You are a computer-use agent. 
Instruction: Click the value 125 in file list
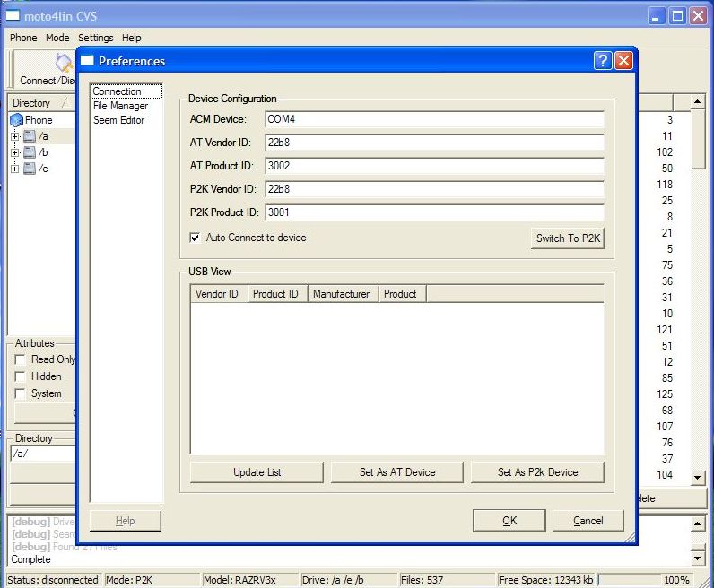pos(665,394)
